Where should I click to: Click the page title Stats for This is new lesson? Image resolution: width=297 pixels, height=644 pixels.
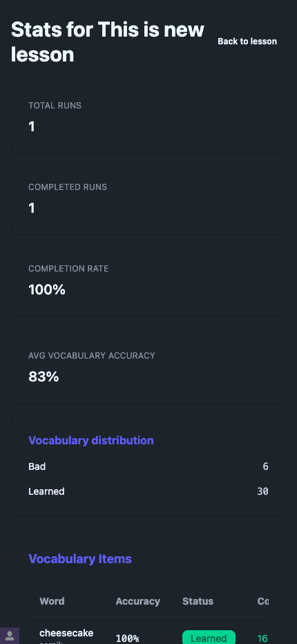(107, 42)
